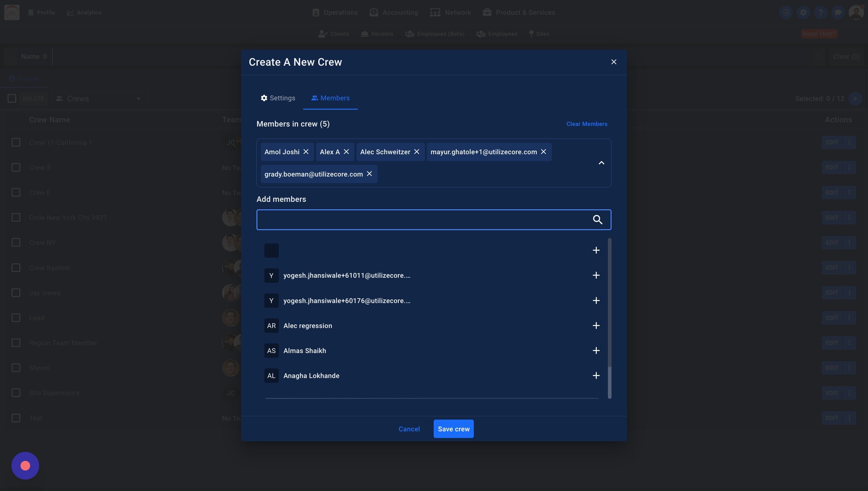
Task: Click the Clear Members link
Action: coord(587,124)
